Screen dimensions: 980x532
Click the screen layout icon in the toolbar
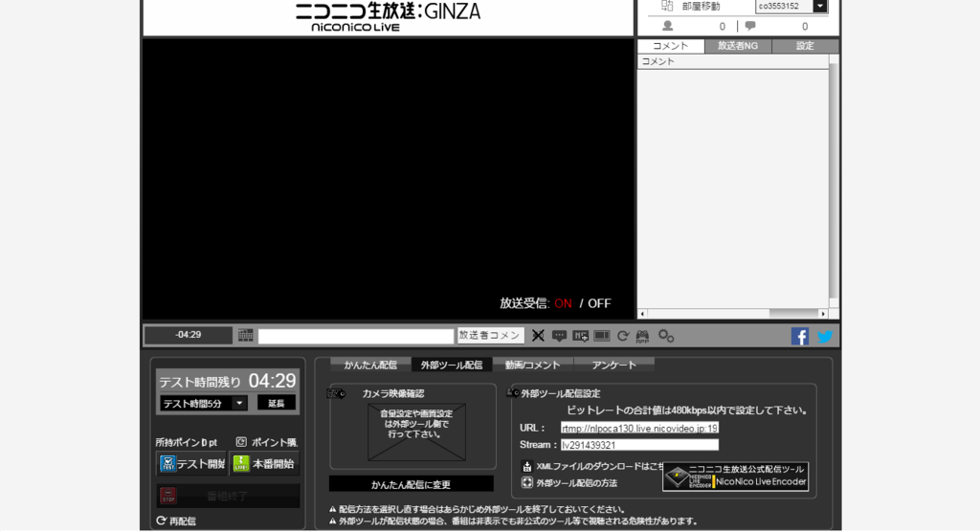coord(602,337)
